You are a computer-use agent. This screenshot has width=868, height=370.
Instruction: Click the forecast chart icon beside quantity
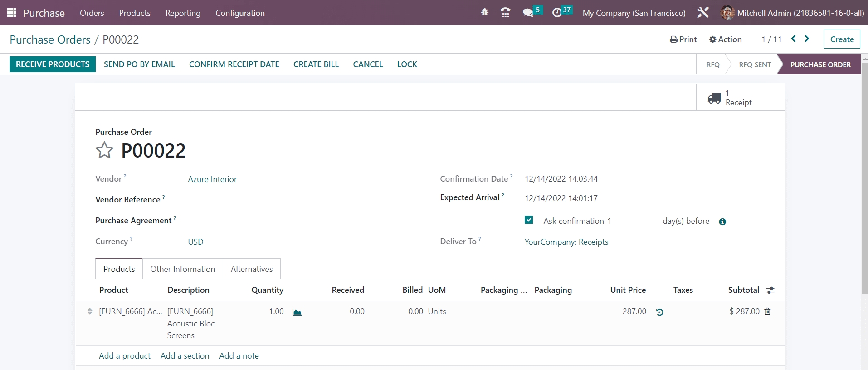[297, 312]
